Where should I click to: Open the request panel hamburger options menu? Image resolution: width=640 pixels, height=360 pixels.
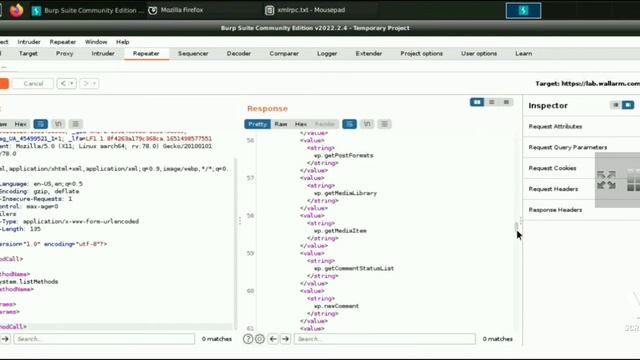76,124
